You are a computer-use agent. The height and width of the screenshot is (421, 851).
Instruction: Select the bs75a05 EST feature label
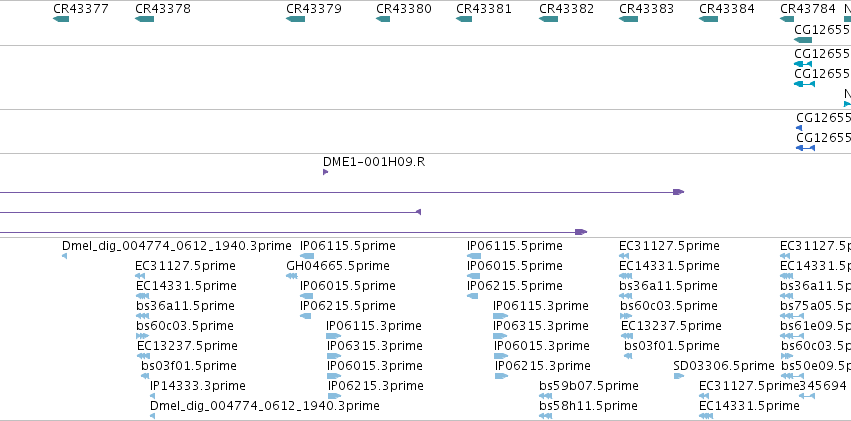coord(815,305)
